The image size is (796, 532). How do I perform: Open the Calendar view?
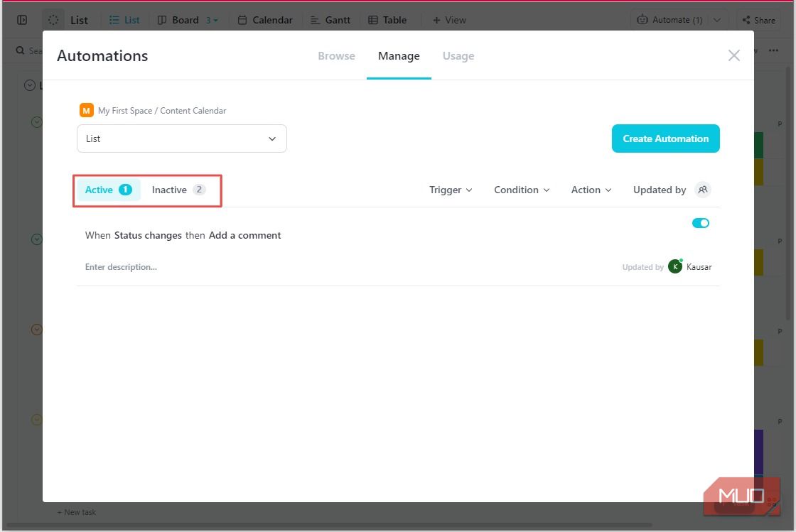(264, 20)
